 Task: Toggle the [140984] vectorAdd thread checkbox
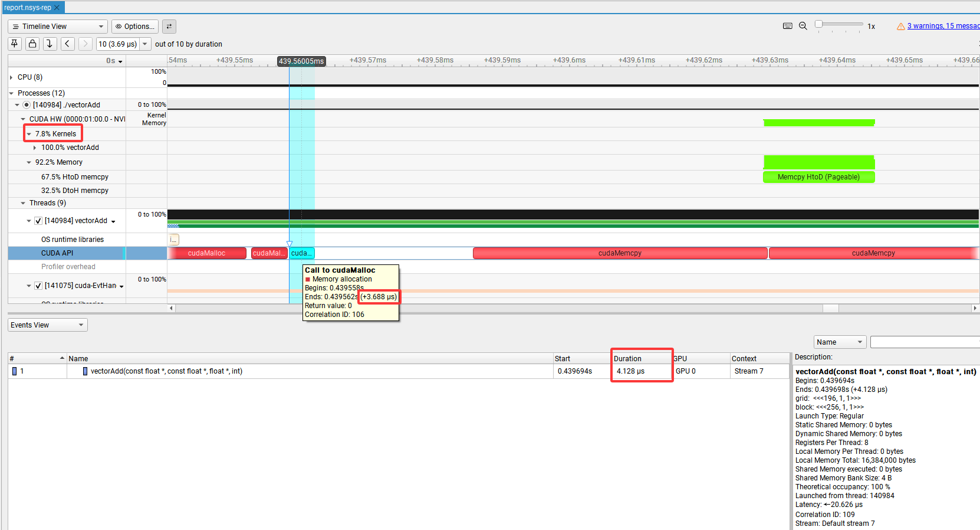click(x=38, y=221)
